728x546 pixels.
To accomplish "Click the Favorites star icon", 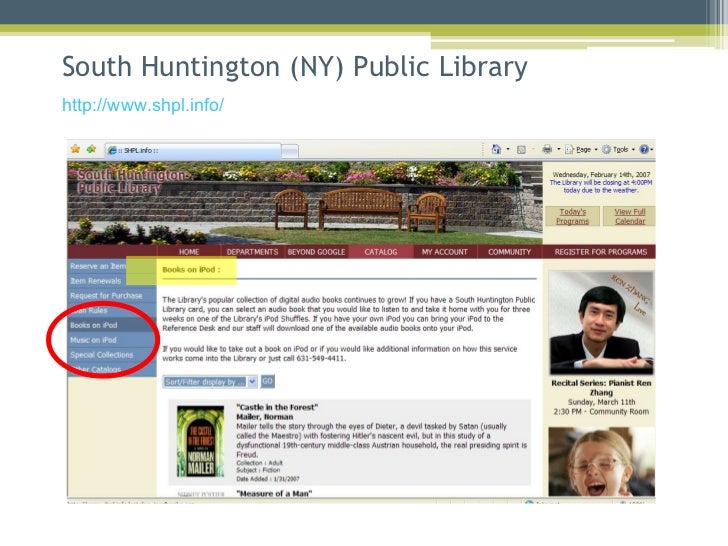I will (x=75, y=149).
